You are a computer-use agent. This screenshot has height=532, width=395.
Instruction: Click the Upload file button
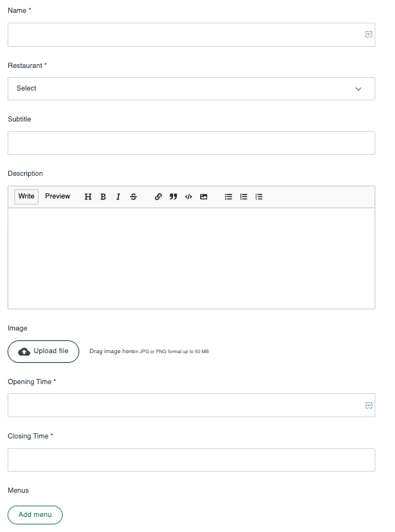(44, 352)
